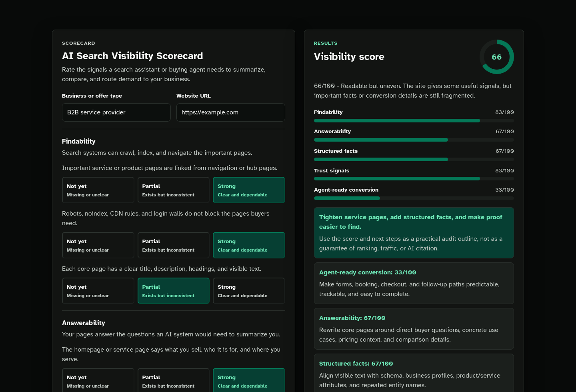Choose 'Partial' for service pages linked from navigation

point(174,190)
